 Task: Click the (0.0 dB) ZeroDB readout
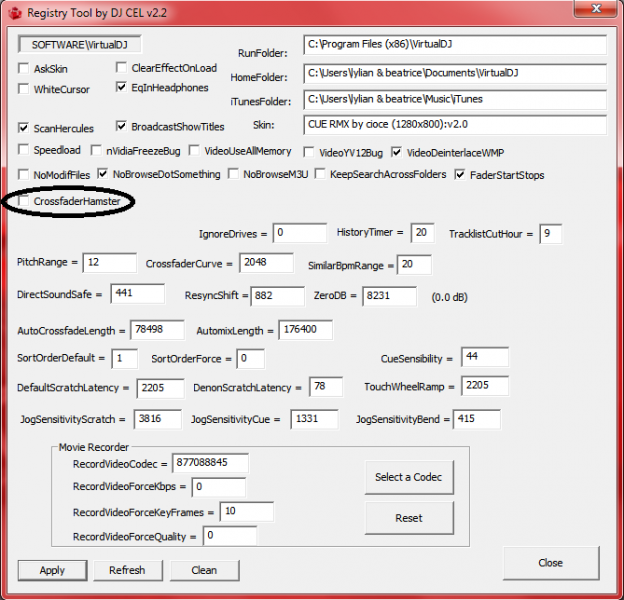tap(450, 298)
